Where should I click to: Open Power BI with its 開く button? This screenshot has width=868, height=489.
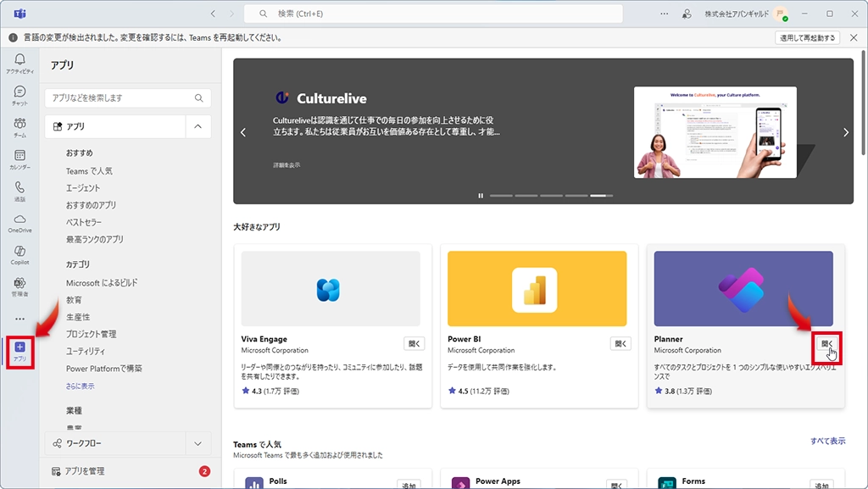click(x=620, y=343)
